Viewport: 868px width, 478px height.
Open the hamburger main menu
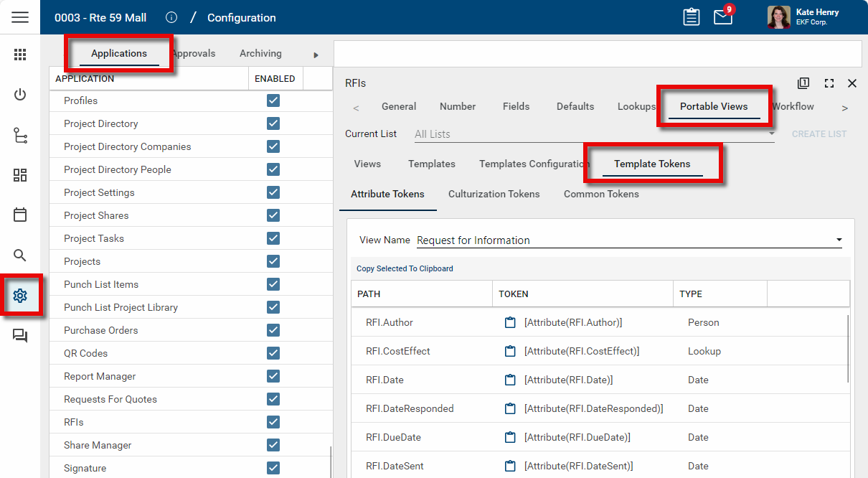20,17
